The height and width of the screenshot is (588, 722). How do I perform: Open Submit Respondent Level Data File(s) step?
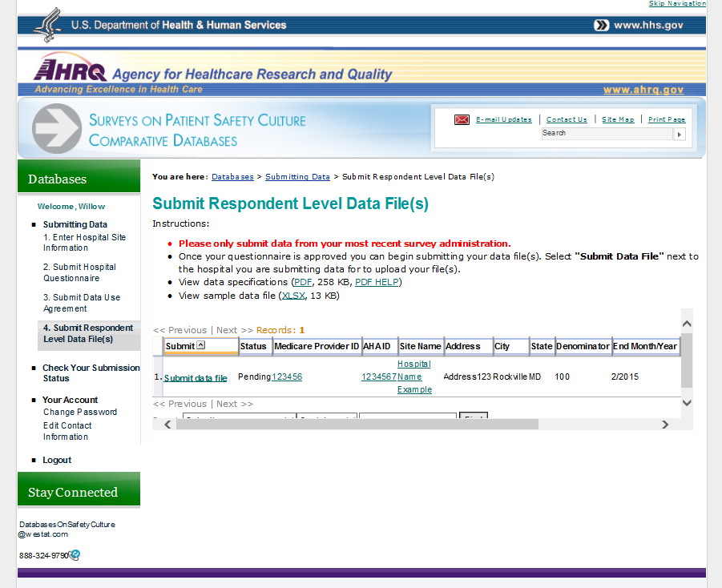point(88,333)
